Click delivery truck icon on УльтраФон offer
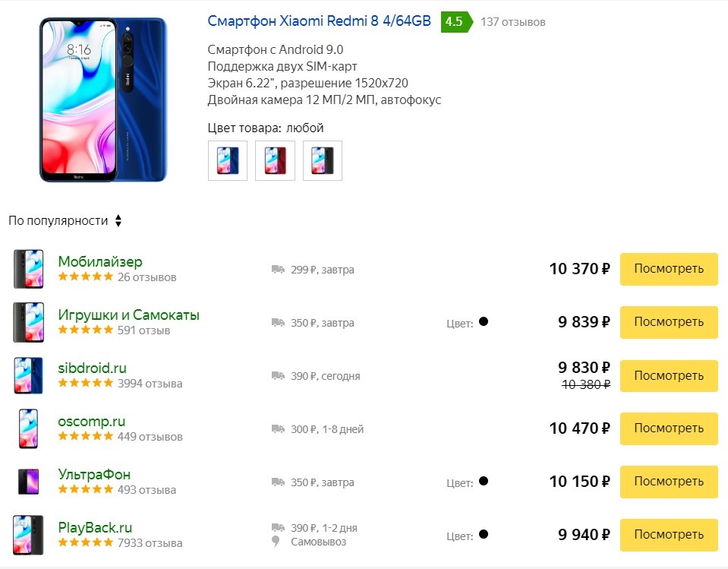Image resolution: width=728 pixels, height=569 pixels. click(x=277, y=482)
